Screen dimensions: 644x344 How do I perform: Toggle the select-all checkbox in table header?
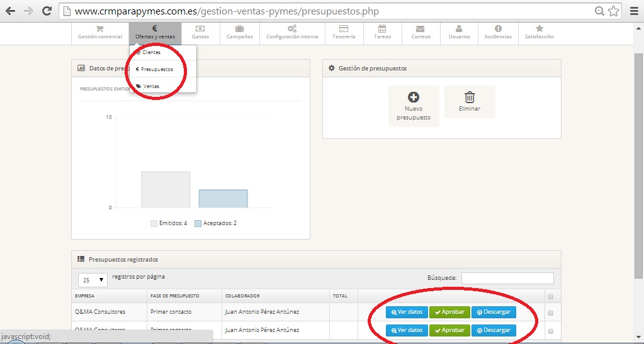(x=551, y=296)
